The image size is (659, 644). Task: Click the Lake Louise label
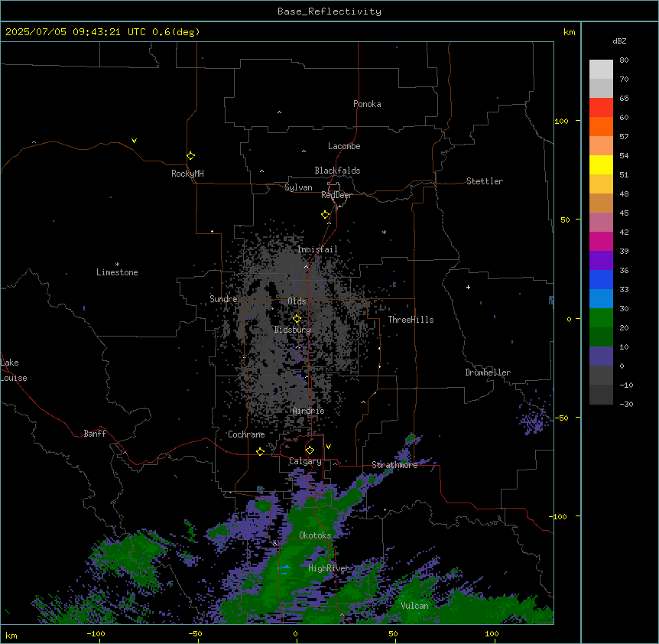14,370
